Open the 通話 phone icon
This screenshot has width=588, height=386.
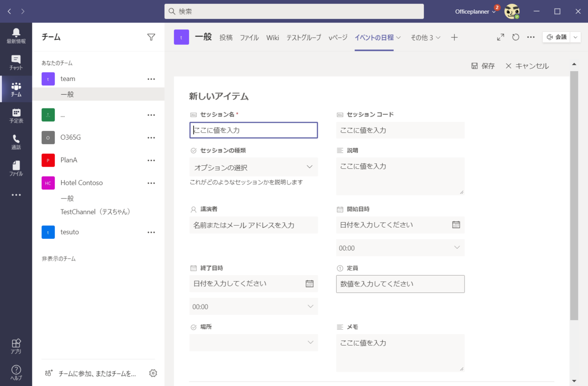click(x=16, y=142)
